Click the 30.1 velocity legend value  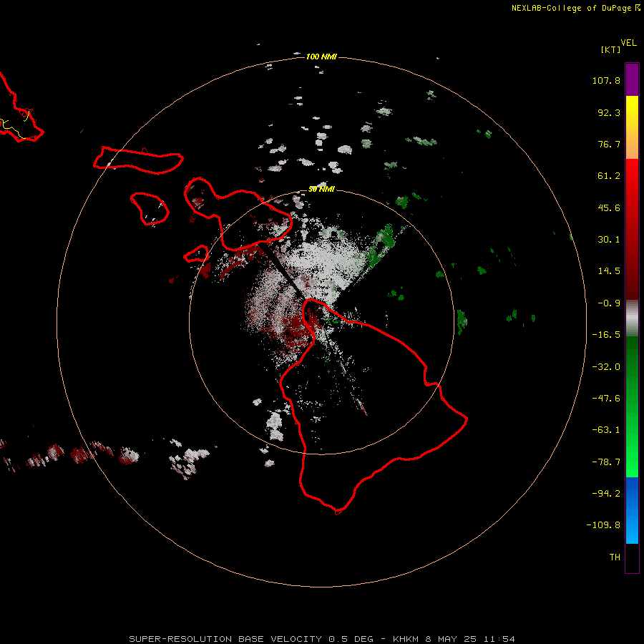coord(609,240)
